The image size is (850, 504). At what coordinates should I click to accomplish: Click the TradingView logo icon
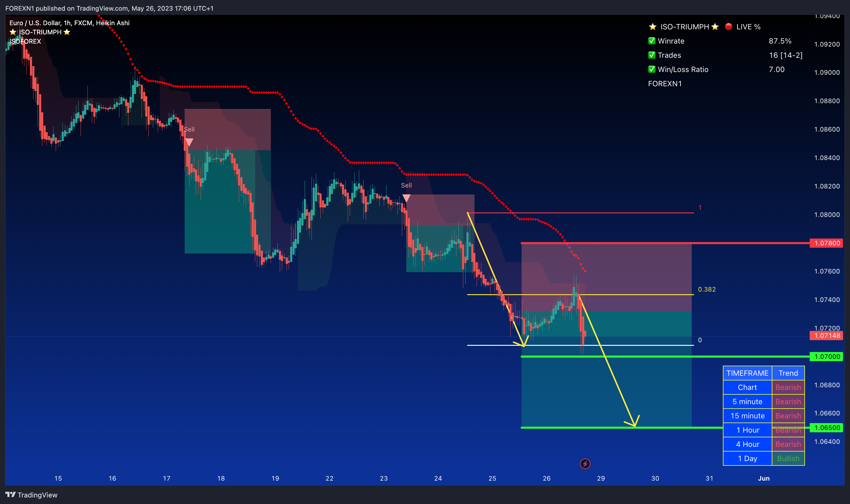coord(11,495)
